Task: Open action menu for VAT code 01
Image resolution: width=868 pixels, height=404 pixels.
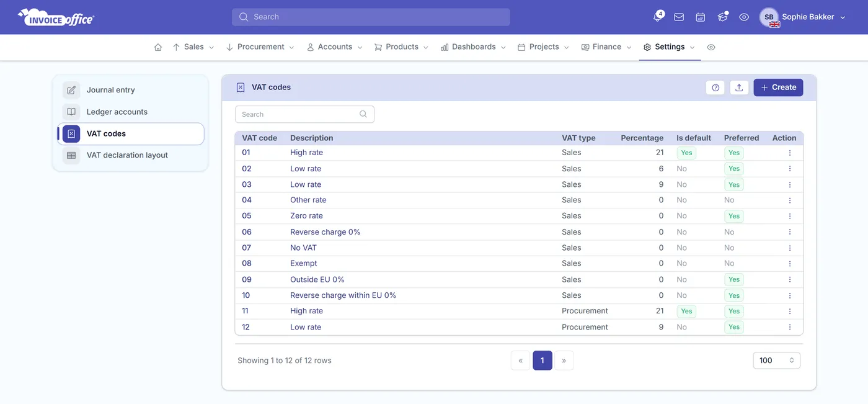Action: pos(790,153)
